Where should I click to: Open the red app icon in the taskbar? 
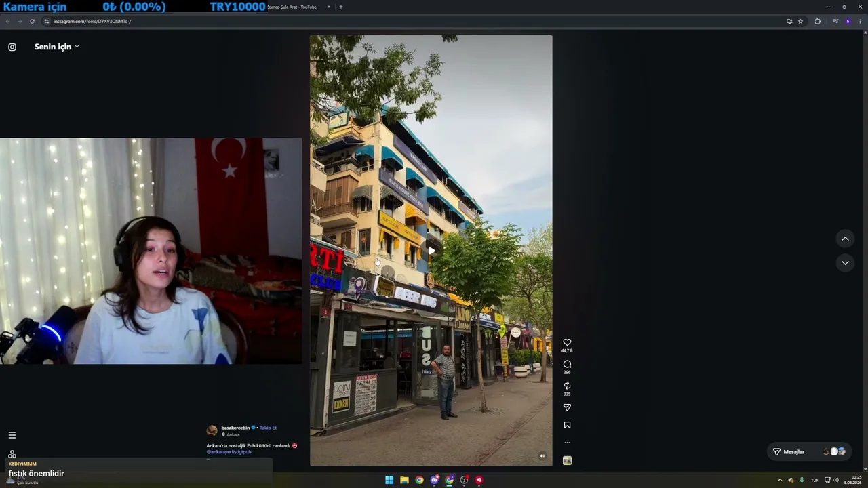click(x=479, y=480)
